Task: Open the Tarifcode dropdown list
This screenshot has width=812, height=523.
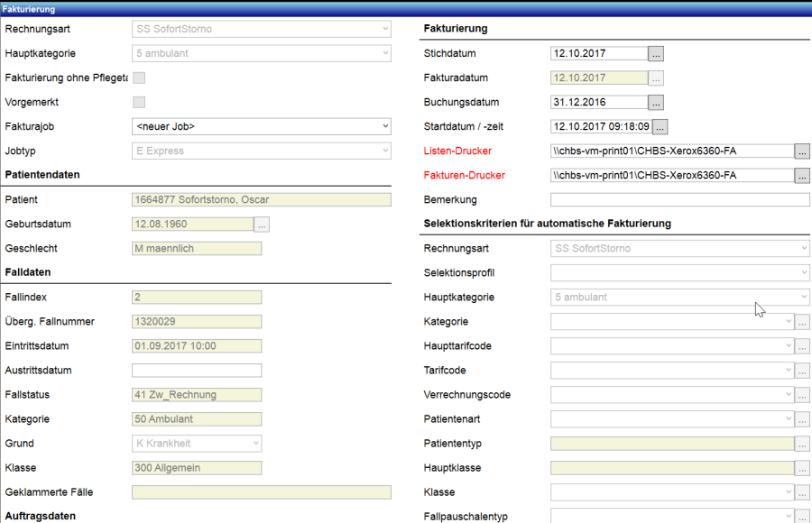Action: pos(672,371)
